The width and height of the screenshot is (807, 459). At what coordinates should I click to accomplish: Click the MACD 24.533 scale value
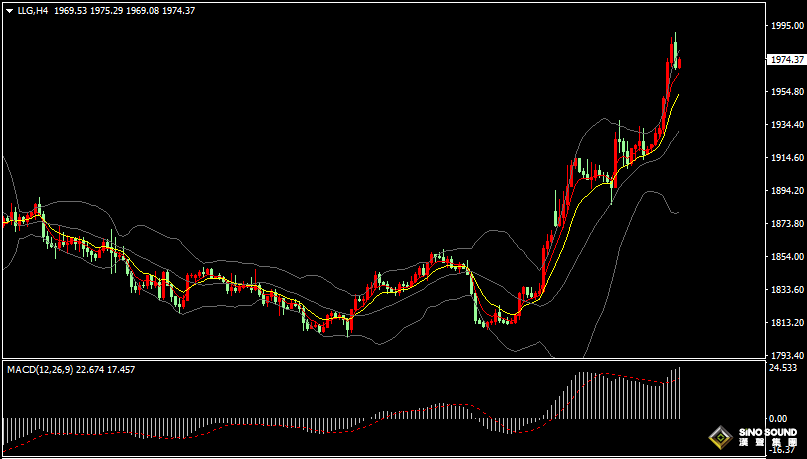click(785, 368)
